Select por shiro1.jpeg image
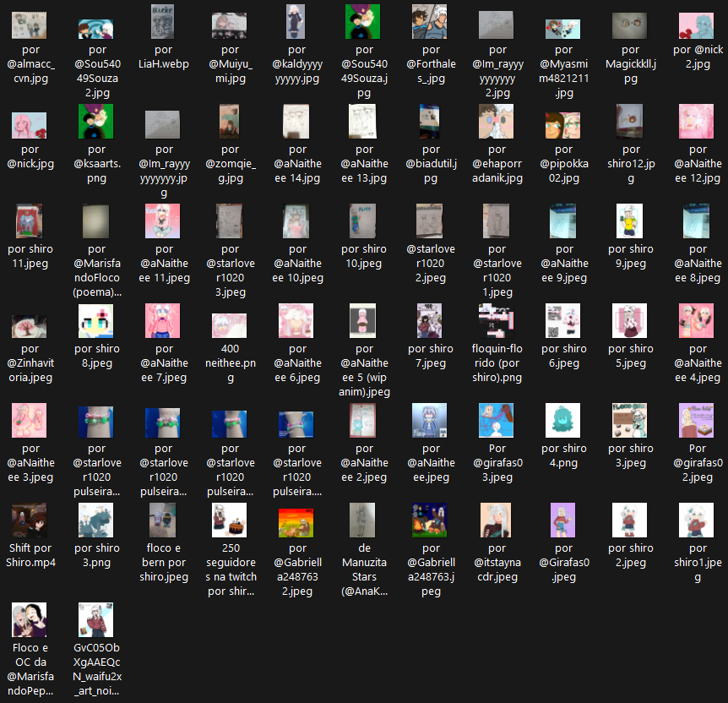Image resolution: width=728 pixels, height=703 pixels. point(697,520)
